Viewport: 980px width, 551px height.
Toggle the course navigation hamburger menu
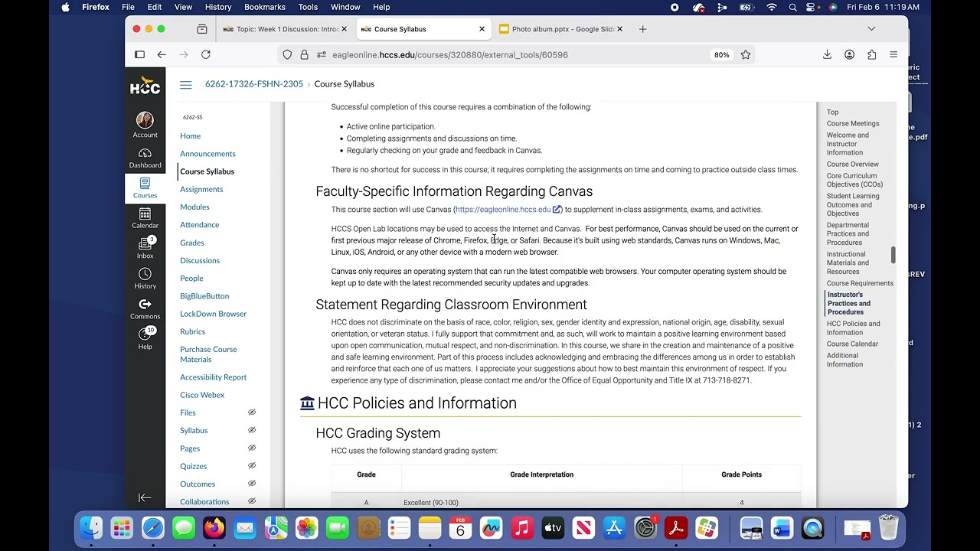[x=185, y=84]
